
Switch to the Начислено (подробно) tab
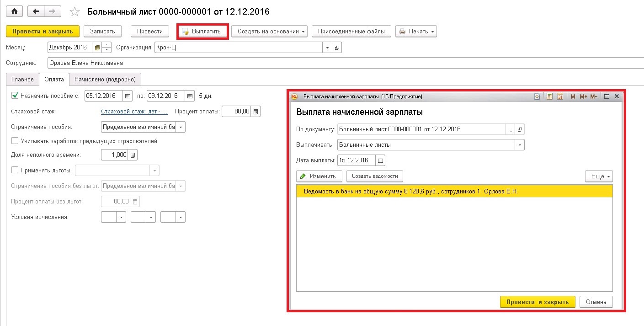105,79
